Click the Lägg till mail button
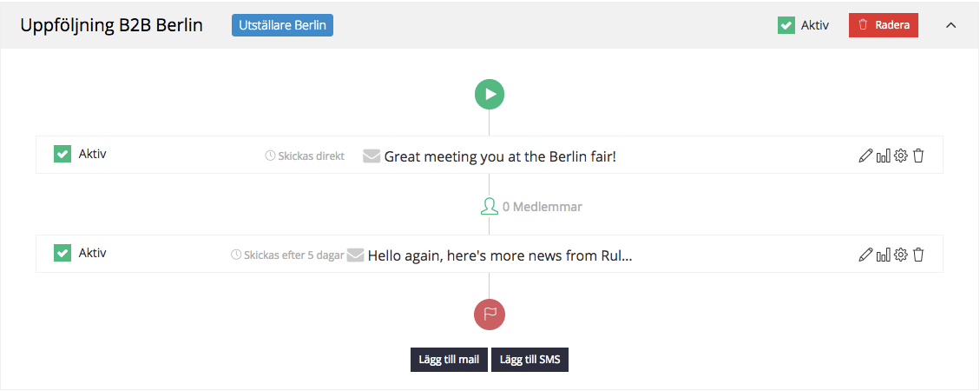Screen dimensions: 980x391 448,360
